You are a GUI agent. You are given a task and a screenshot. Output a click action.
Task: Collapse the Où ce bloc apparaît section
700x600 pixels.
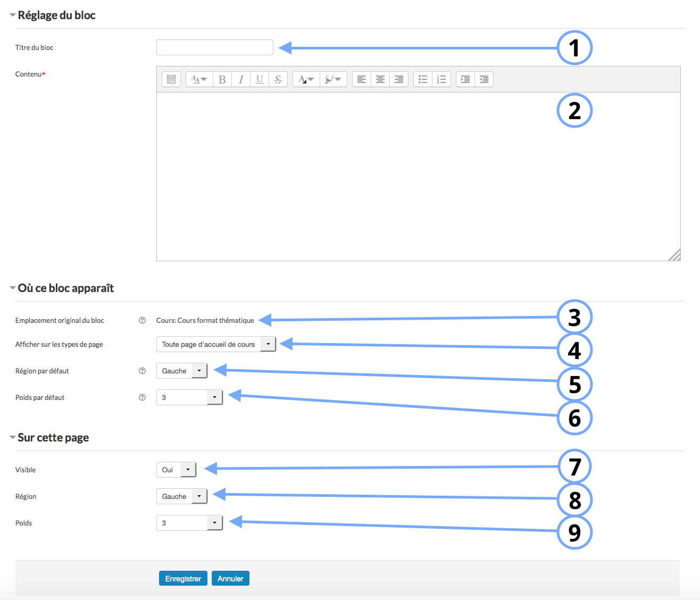13,288
